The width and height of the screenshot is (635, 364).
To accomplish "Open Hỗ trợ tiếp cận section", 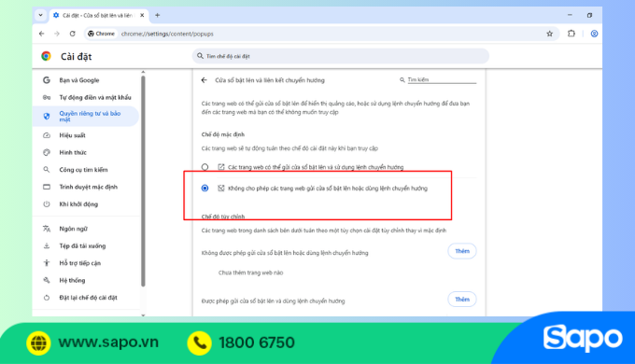I will [x=86, y=263].
